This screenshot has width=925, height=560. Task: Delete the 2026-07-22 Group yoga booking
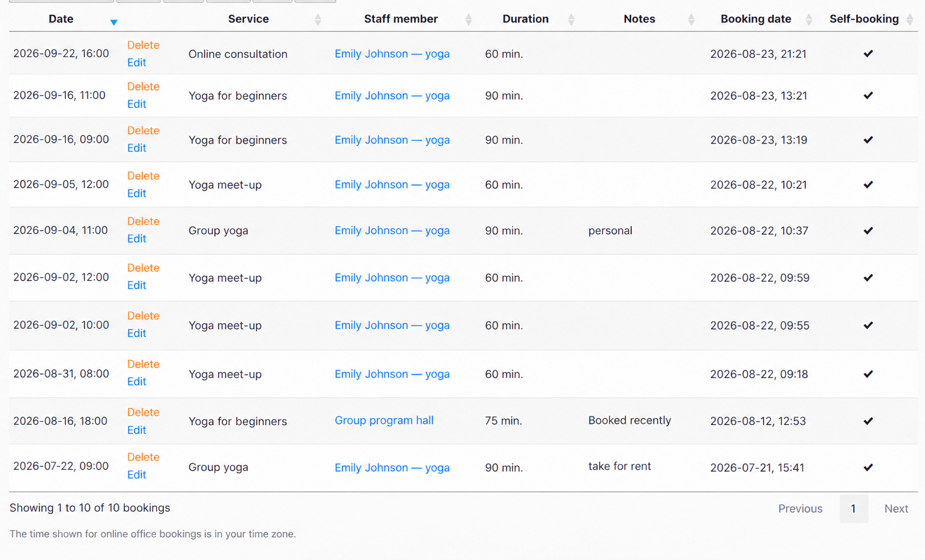[143, 457]
